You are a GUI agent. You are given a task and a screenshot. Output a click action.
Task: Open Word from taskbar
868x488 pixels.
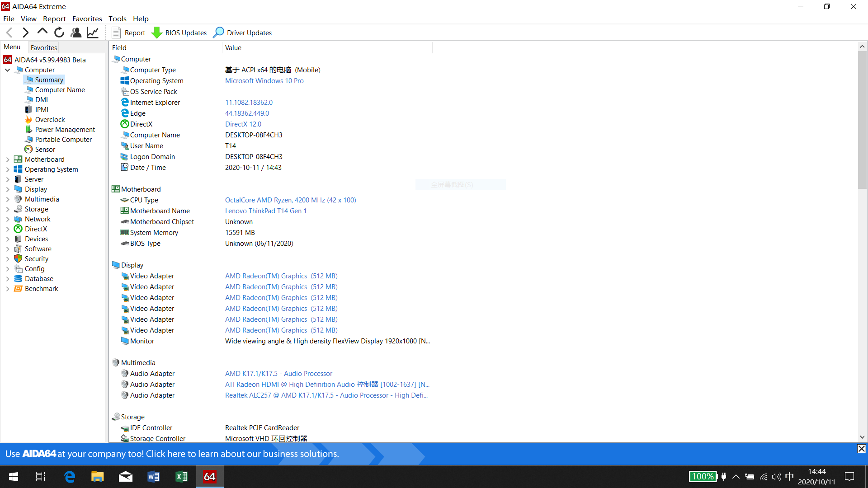click(x=153, y=477)
